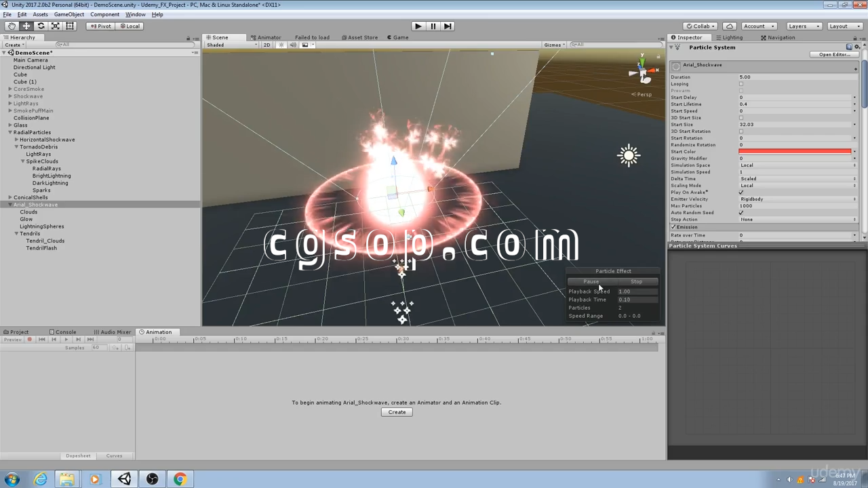Image resolution: width=868 pixels, height=488 pixels.
Task: Click the Step frame button in the toolbar
Action: point(448,26)
